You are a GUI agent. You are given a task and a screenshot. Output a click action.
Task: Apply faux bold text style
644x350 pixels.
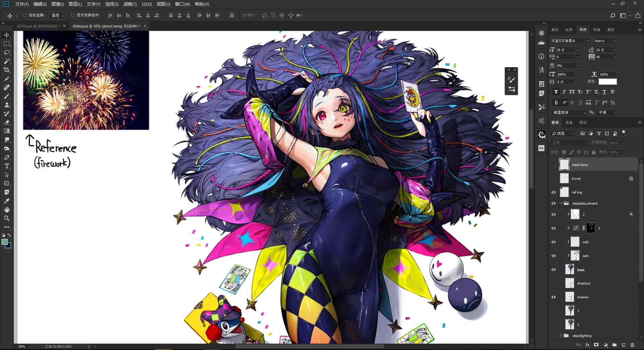[556, 92]
